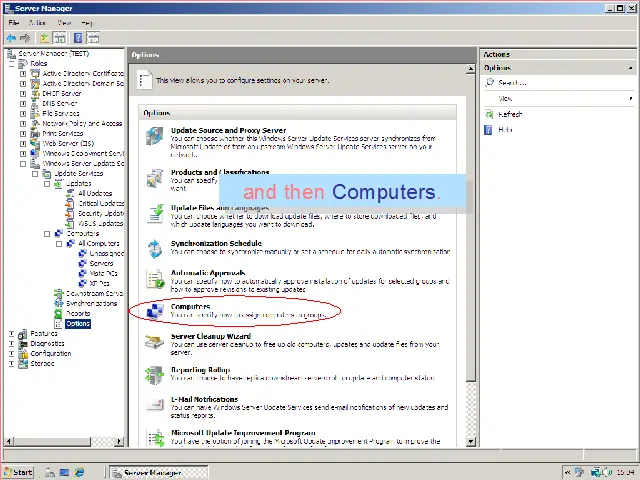The image size is (640, 480).
Task: Open the Synchronization Schedule icon
Action: 155,249
